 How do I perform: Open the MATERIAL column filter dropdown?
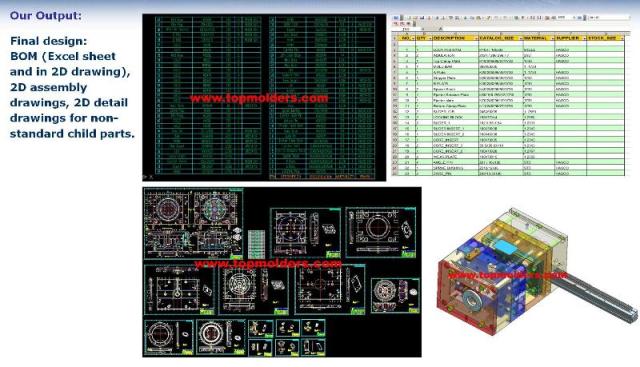[x=552, y=38]
